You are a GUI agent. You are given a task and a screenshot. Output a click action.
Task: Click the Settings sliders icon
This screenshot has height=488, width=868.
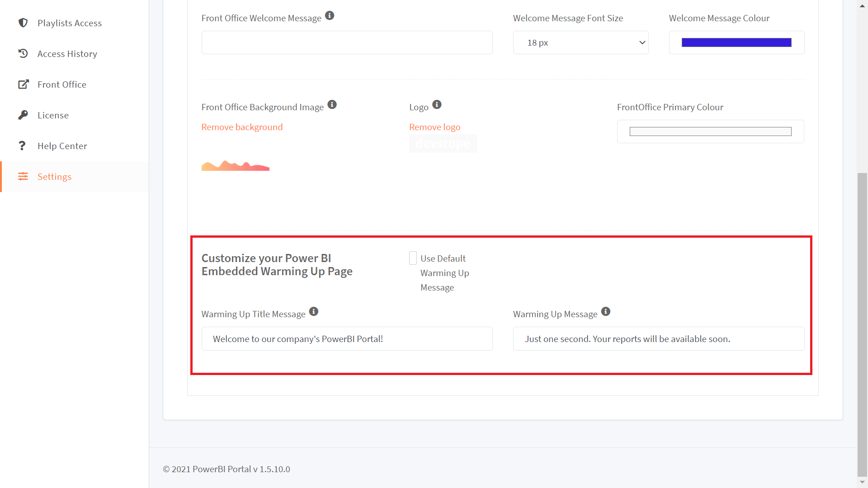[x=23, y=176]
